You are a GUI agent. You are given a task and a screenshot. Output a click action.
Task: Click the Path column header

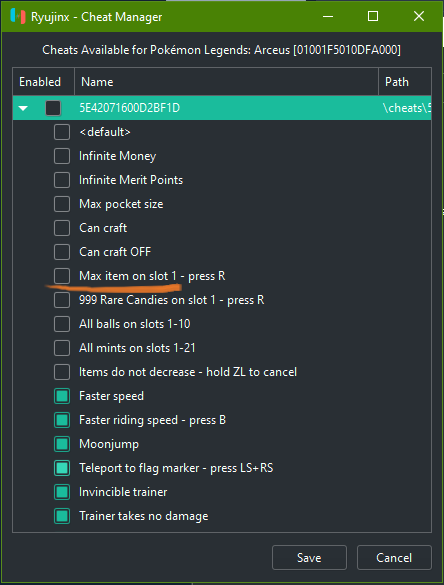tap(405, 82)
